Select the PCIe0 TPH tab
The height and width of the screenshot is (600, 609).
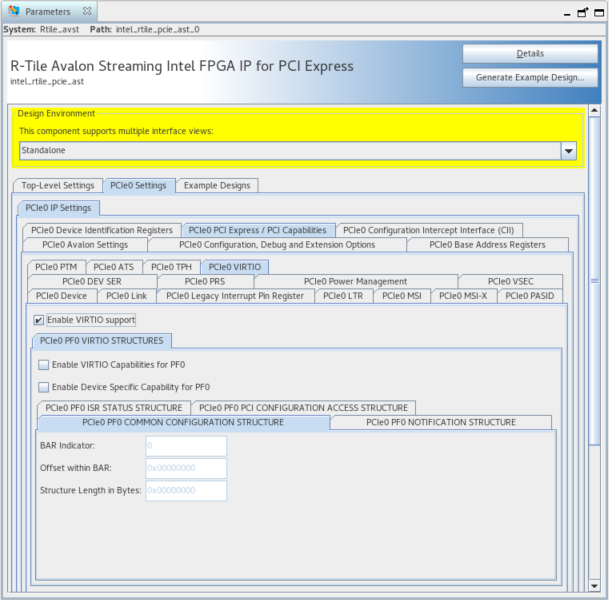[x=171, y=267]
